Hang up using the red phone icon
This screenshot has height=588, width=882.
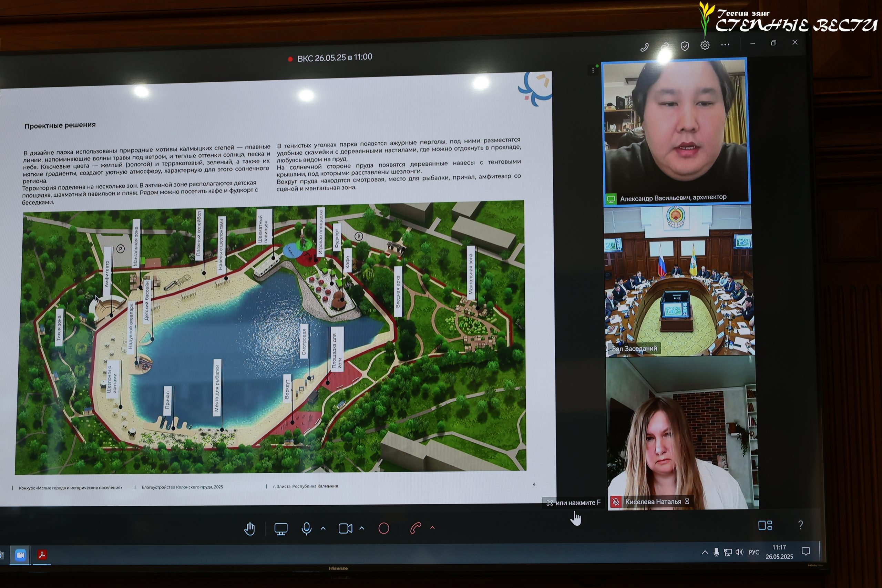pyautogui.click(x=416, y=528)
